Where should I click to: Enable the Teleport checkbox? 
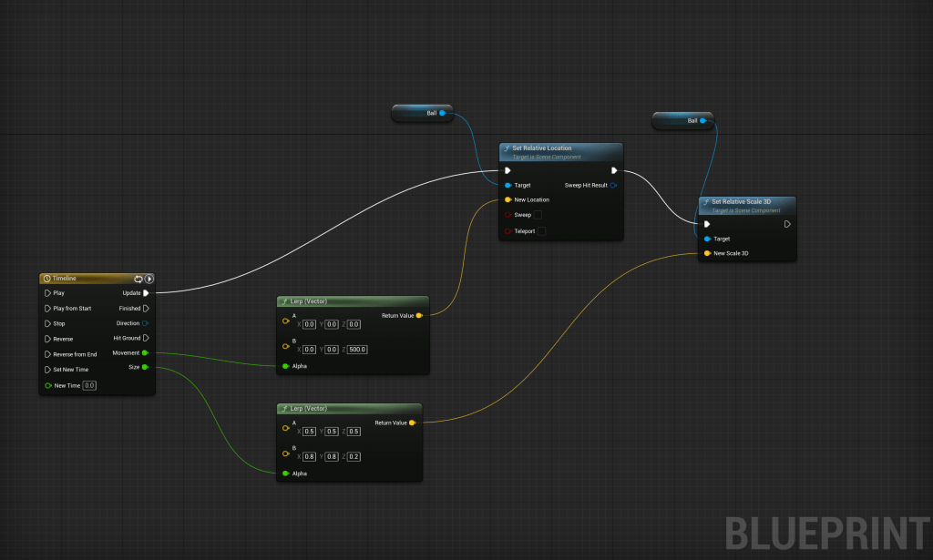click(541, 231)
